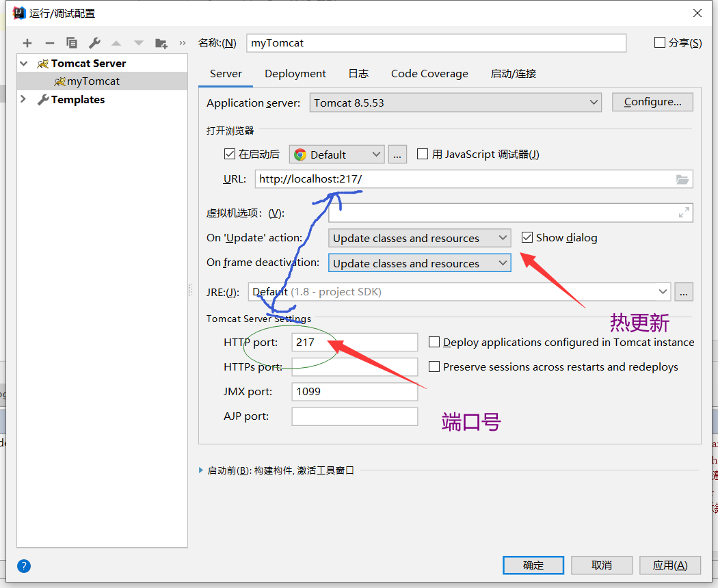
Task: Cancel with the 取消 button
Action: point(601,565)
